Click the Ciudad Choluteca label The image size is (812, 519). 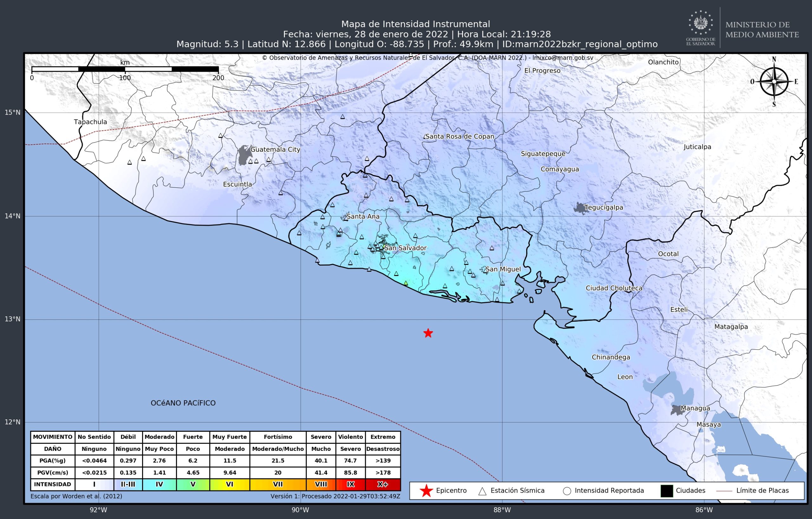(x=614, y=288)
